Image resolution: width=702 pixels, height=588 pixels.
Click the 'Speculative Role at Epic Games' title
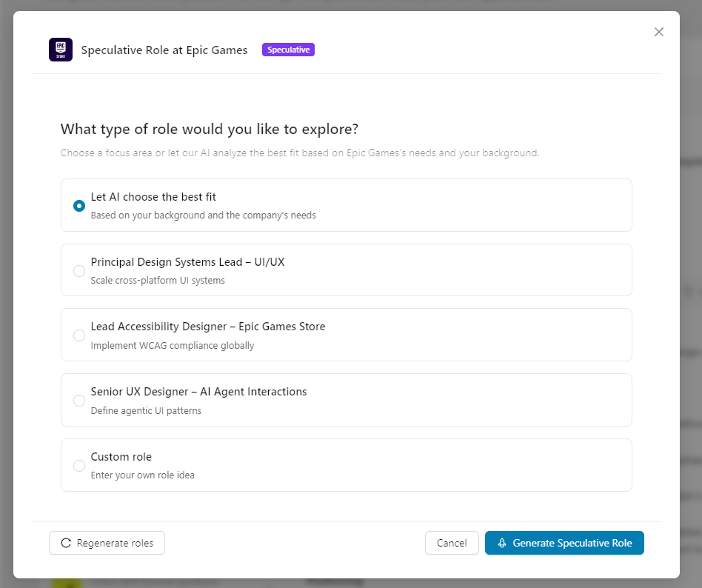(x=164, y=50)
